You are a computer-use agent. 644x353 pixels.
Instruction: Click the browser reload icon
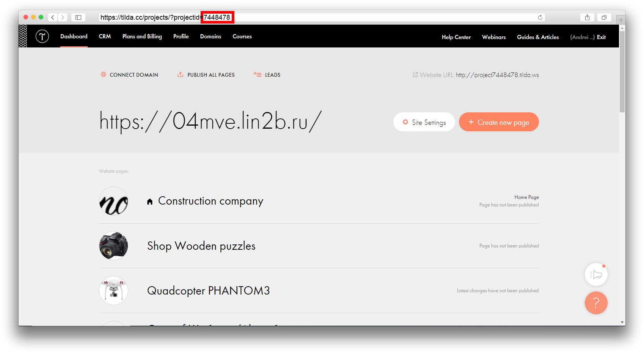click(x=540, y=17)
